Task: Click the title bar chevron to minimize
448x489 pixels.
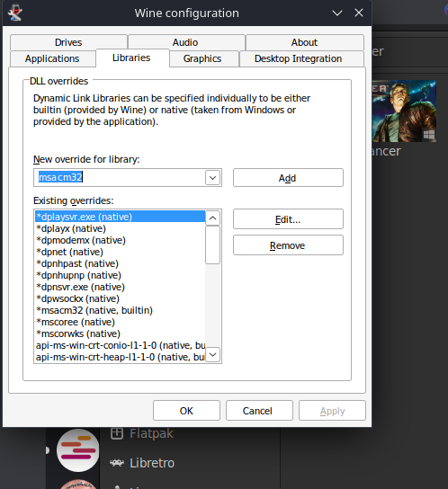Action: click(x=337, y=13)
